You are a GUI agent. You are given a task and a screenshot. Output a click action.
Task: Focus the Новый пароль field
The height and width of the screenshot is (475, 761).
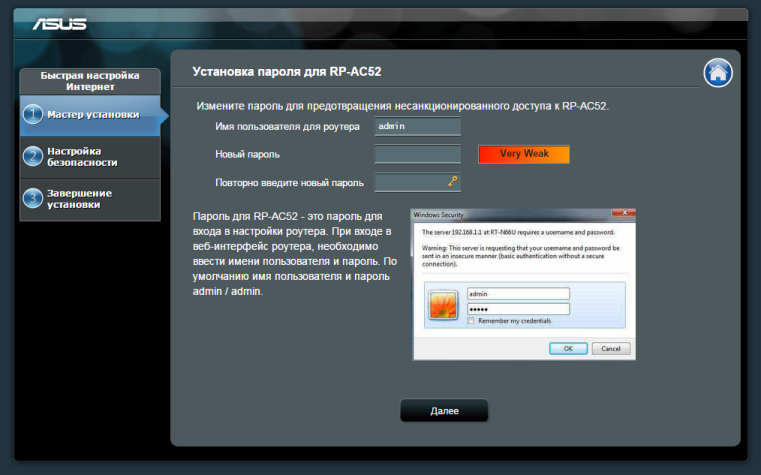(417, 154)
